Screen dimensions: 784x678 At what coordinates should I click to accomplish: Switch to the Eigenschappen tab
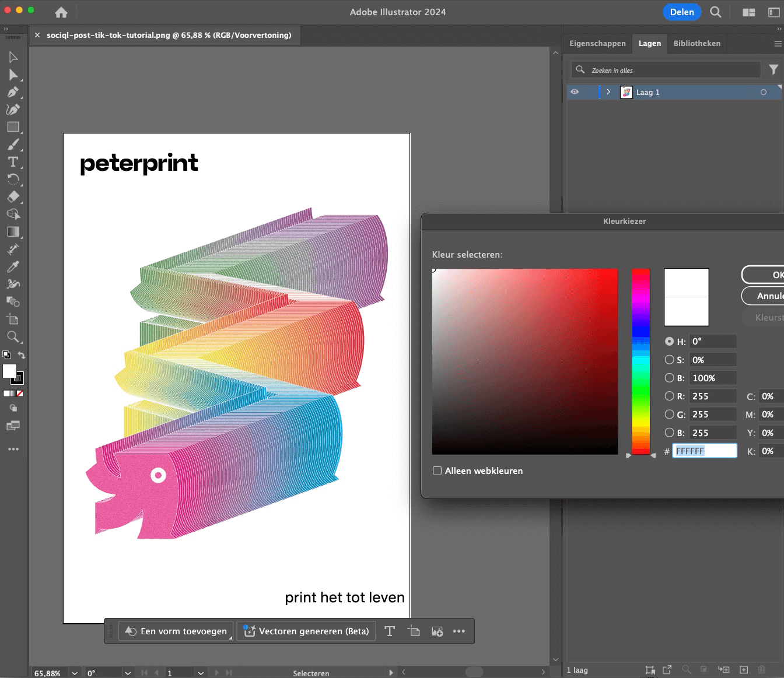598,43
